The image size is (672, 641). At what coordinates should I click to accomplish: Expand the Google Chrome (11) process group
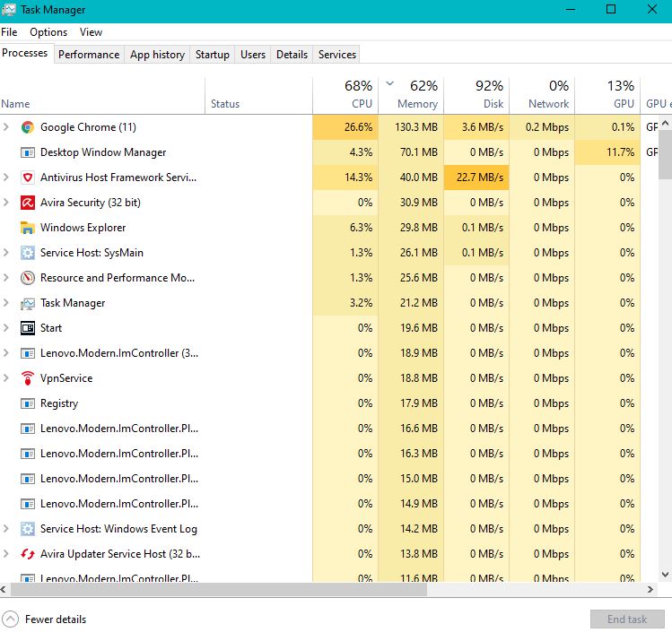tap(6, 126)
